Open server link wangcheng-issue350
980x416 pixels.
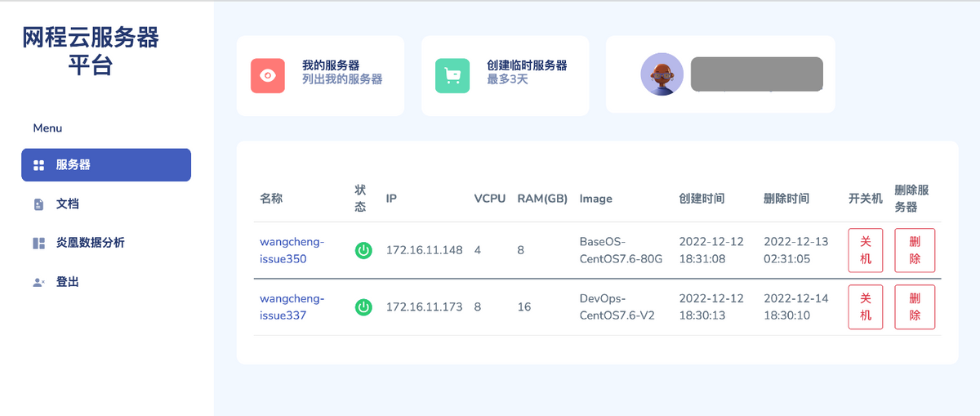(292, 250)
